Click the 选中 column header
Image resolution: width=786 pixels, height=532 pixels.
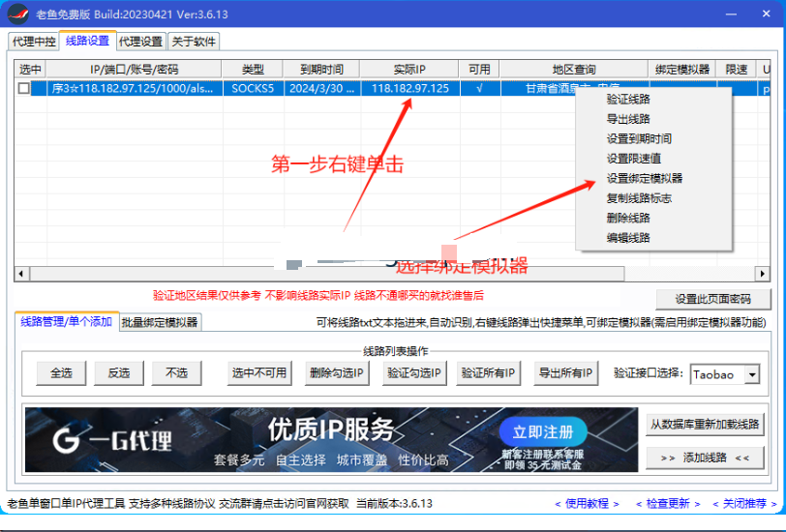(x=30, y=69)
